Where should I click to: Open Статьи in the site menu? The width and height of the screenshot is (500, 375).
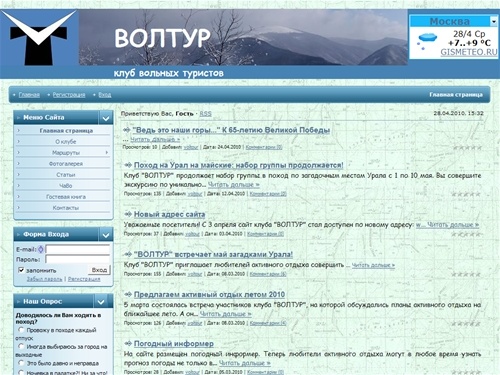click(66, 175)
